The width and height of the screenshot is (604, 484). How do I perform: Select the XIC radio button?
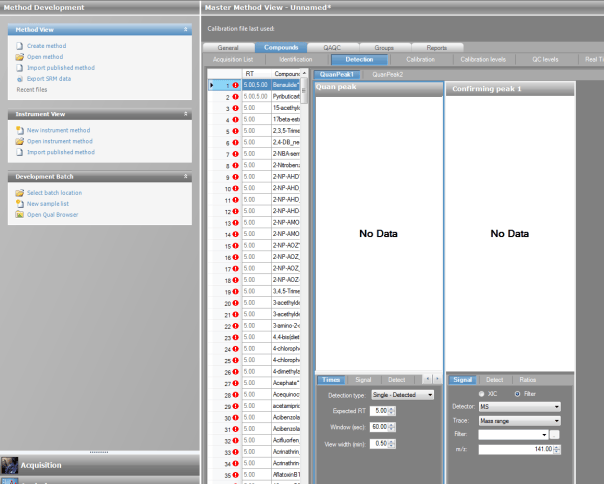pyautogui.click(x=481, y=394)
